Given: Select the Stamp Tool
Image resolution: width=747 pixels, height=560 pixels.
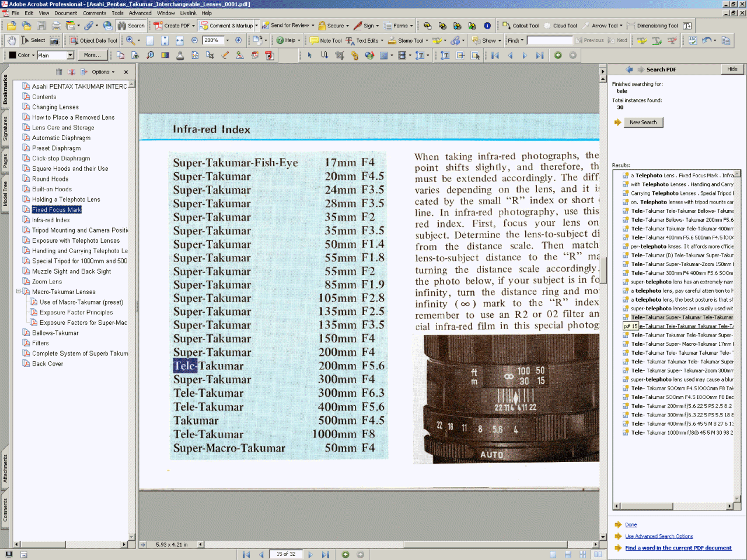Looking at the screenshot, I should click(406, 40).
